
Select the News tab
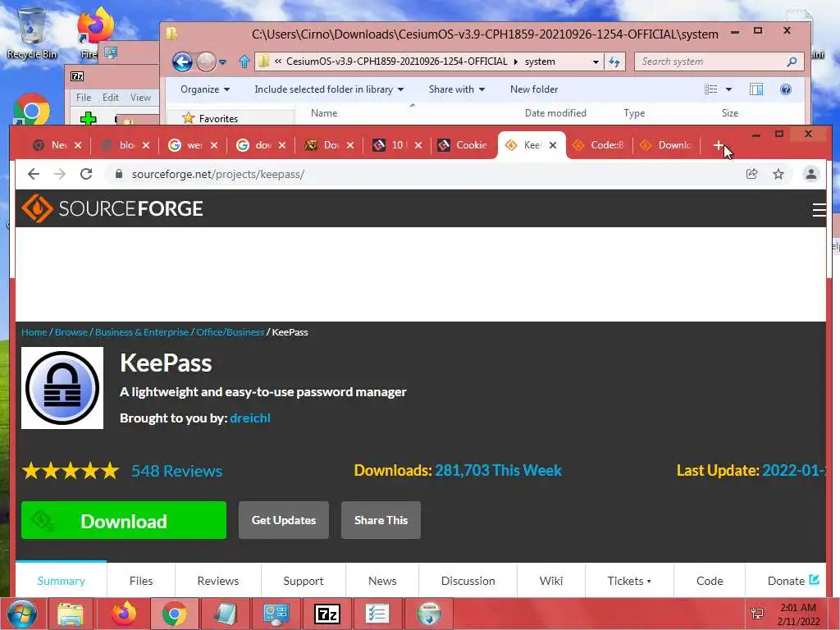click(382, 581)
